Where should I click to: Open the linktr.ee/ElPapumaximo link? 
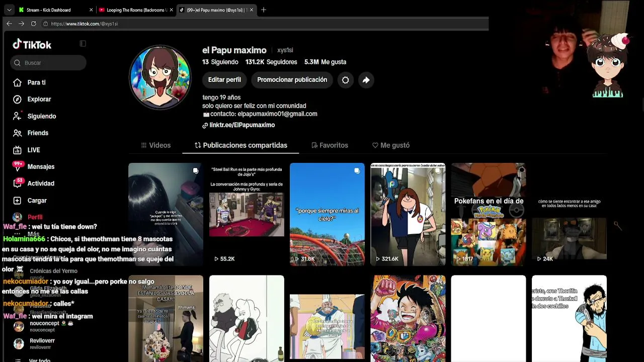[x=242, y=125]
